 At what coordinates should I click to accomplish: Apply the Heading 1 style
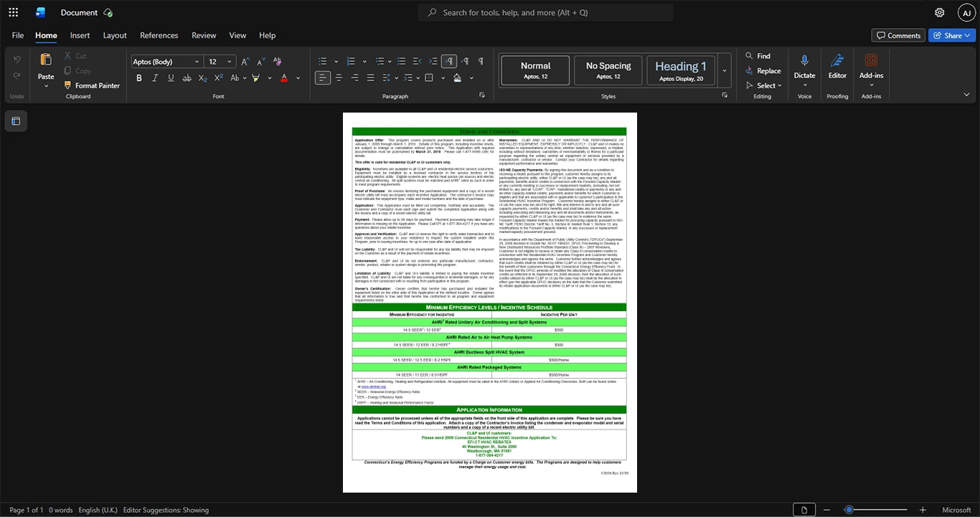point(681,70)
